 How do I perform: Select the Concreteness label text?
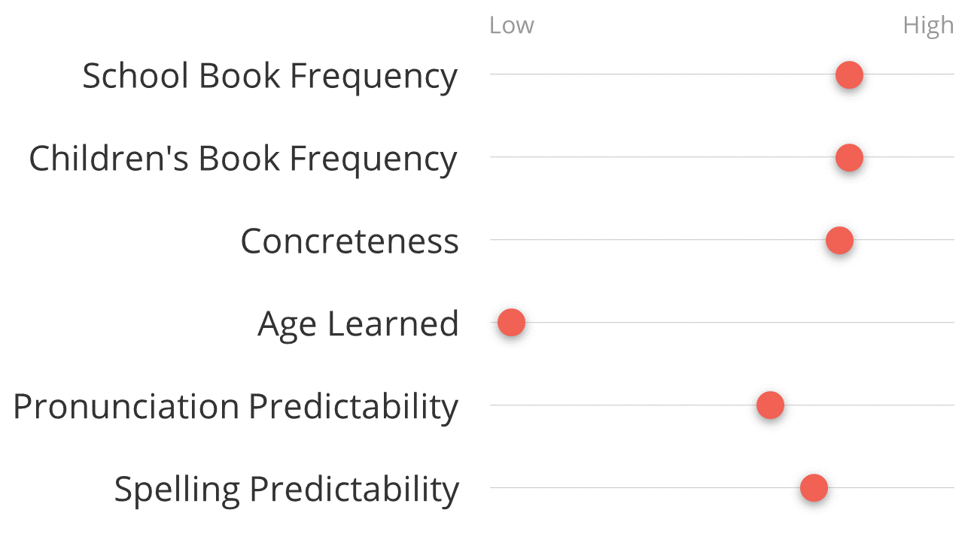coord(349,241)
